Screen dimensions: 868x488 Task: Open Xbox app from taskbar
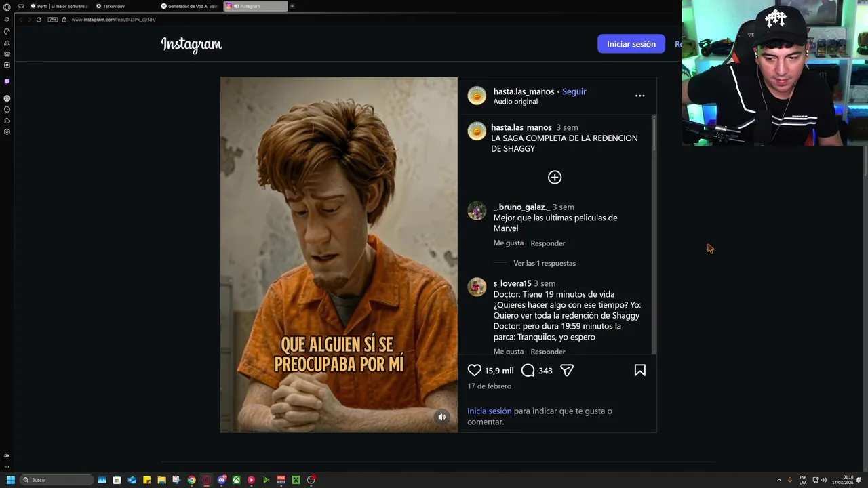(236, 480)
